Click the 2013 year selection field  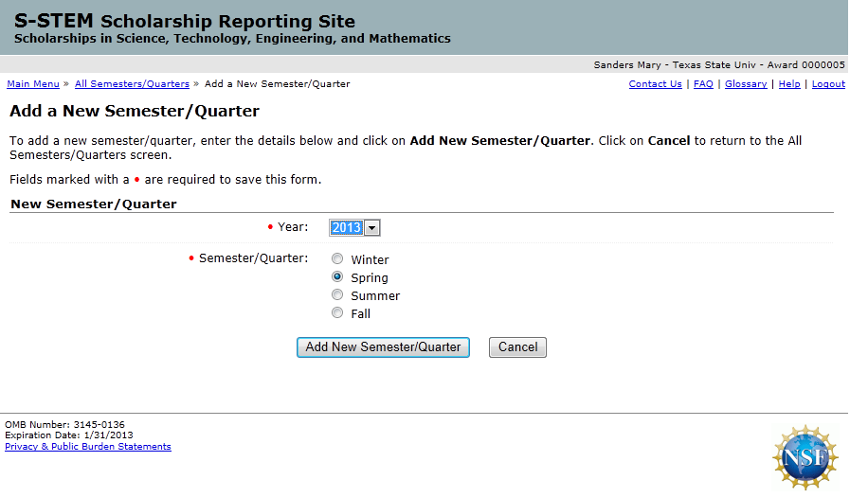click(x=346, y=228)
